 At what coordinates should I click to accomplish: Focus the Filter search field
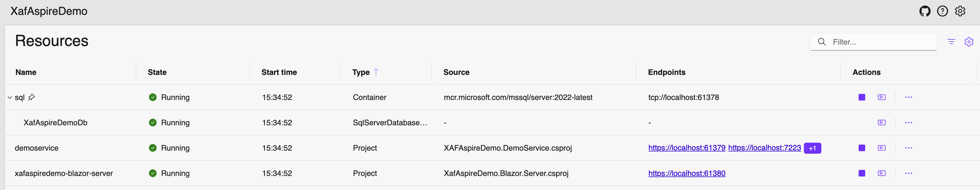click(x=873, y=42)
